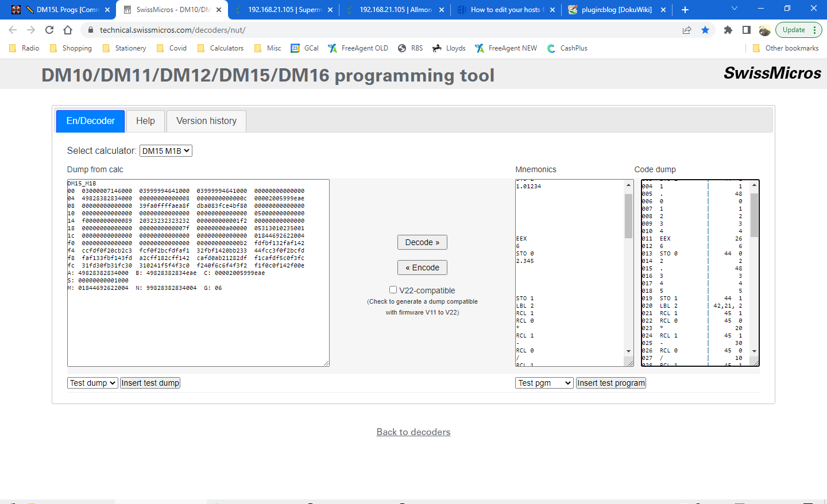This screenshot has width=827, height=504.
Task: Switch to the Version history tab
Action: click(x=206, y=121)
